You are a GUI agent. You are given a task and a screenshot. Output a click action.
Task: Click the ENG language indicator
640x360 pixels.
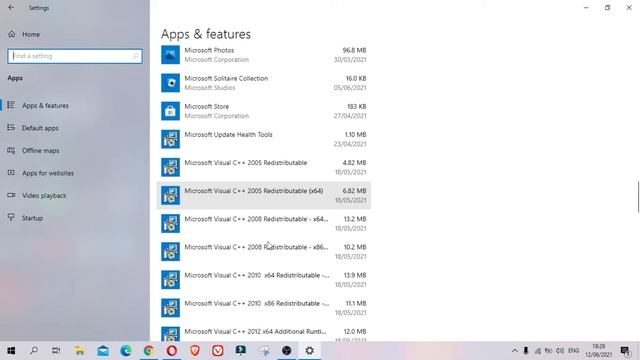click(573, 351)
